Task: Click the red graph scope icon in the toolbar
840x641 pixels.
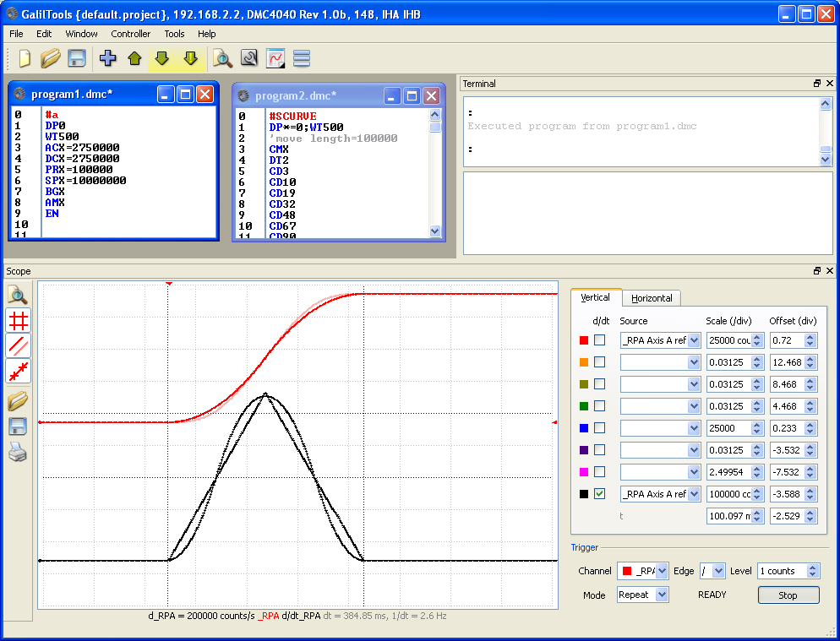Action: point(275,58)
